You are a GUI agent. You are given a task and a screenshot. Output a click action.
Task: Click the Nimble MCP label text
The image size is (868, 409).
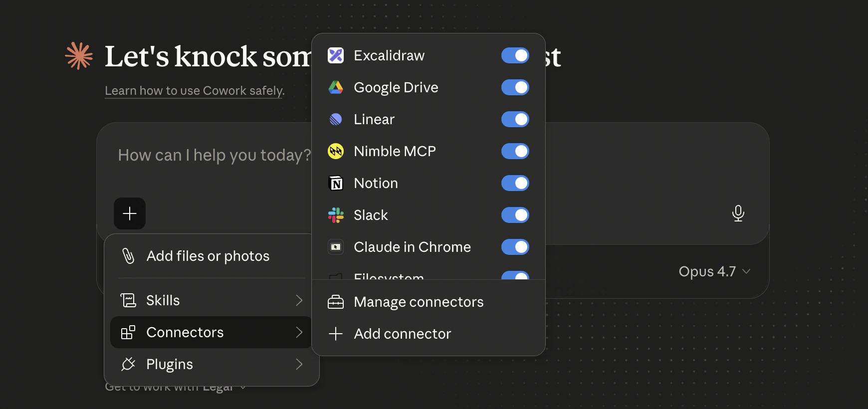pos(395,151)
